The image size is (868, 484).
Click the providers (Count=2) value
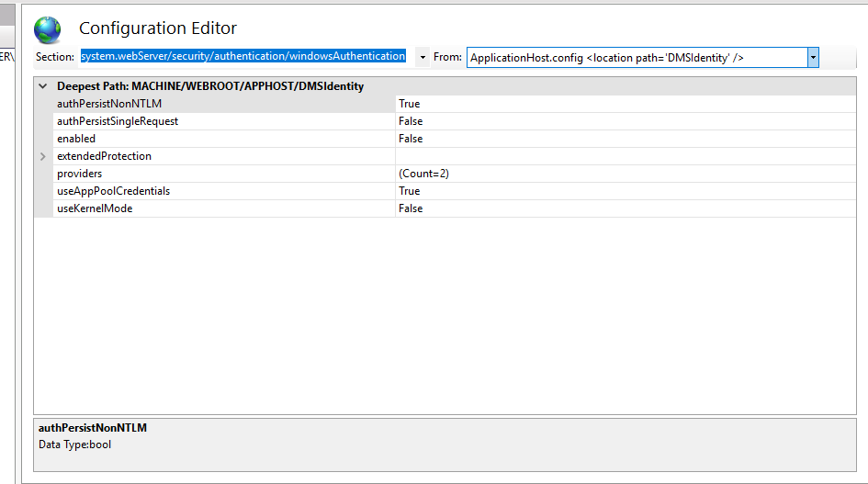(x=423, y=174)
